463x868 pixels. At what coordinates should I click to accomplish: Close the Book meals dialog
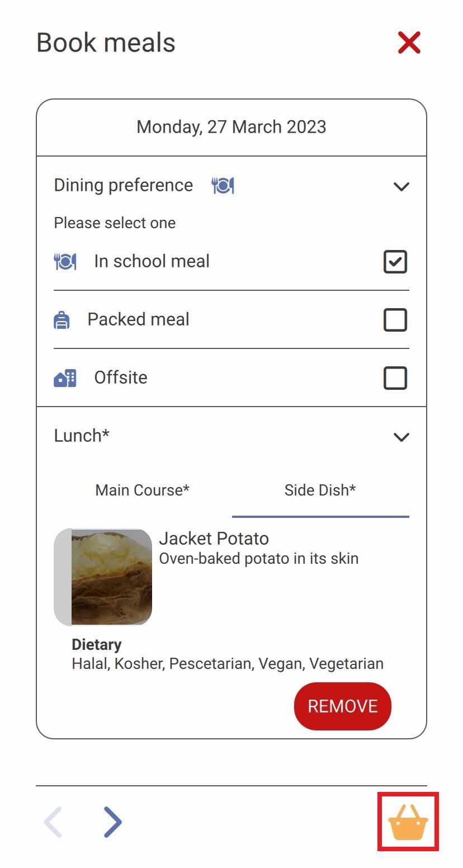[x=409, y=43]
